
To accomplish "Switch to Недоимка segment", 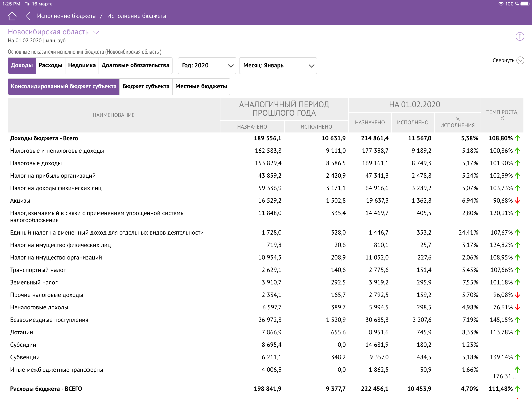I will coord(82,65).
